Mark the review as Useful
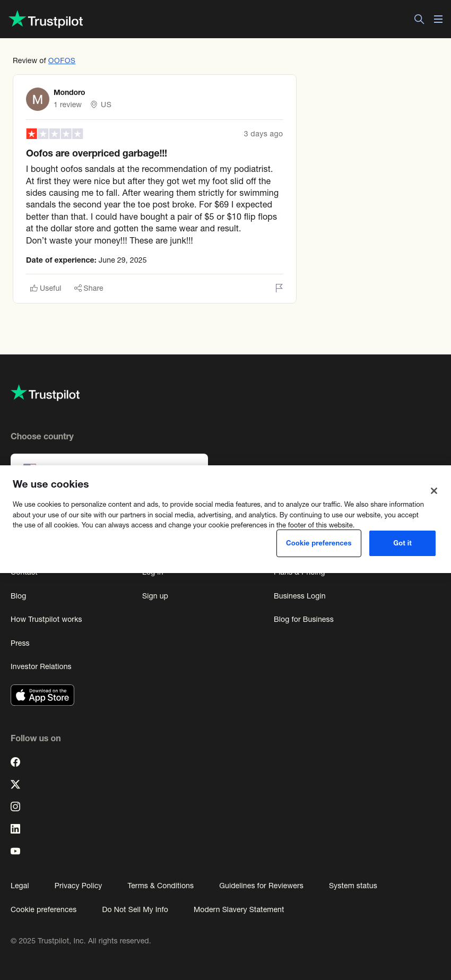Viewport: 451px width, 980px height. [x=46, y=288]
